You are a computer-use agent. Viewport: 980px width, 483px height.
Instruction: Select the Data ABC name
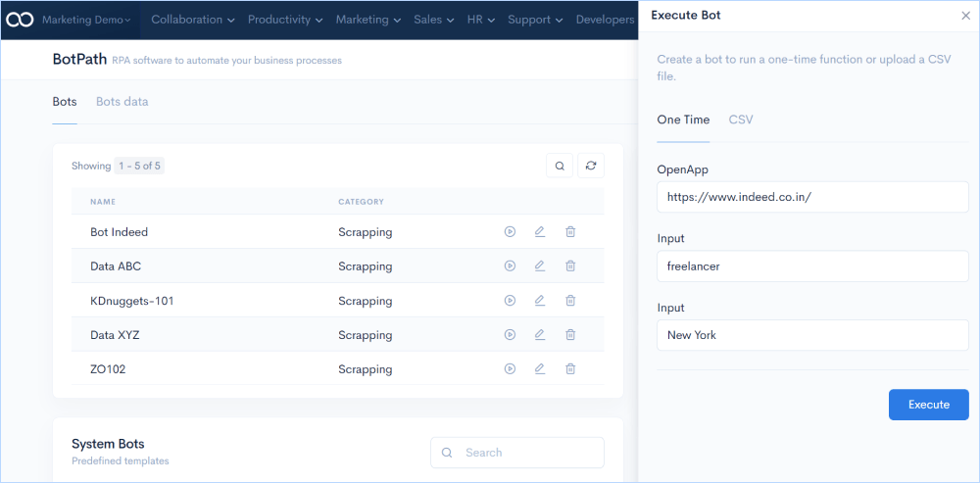[116, 266]
